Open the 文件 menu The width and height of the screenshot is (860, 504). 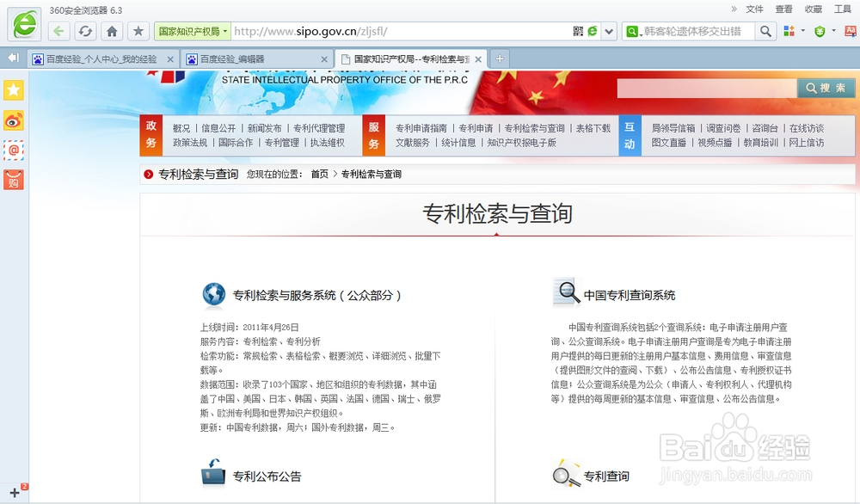point(755,9)
